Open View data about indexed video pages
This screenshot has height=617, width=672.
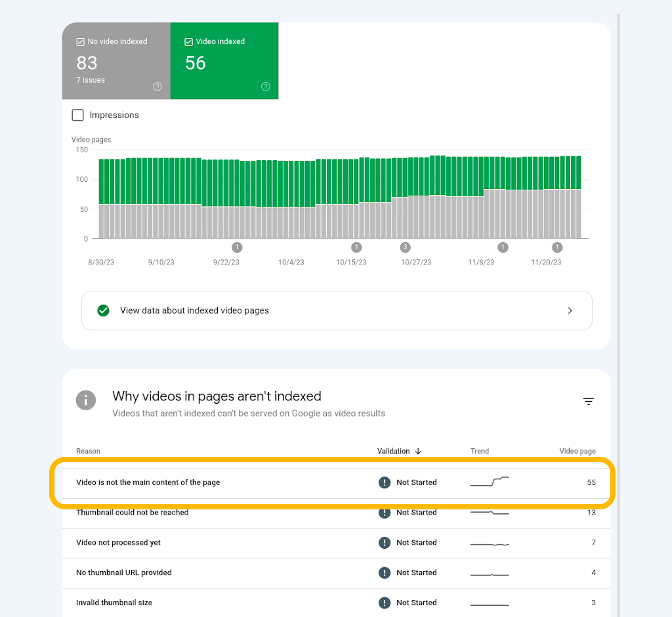coord(337,310)
